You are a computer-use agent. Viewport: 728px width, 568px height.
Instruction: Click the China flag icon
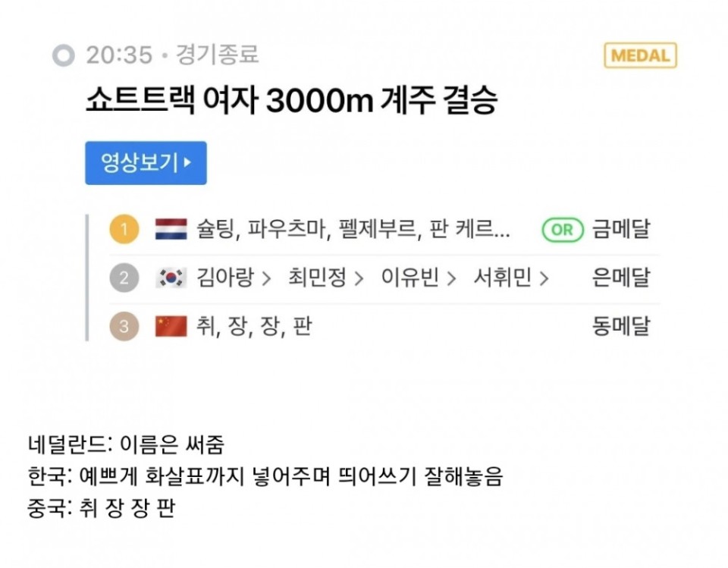171,326
